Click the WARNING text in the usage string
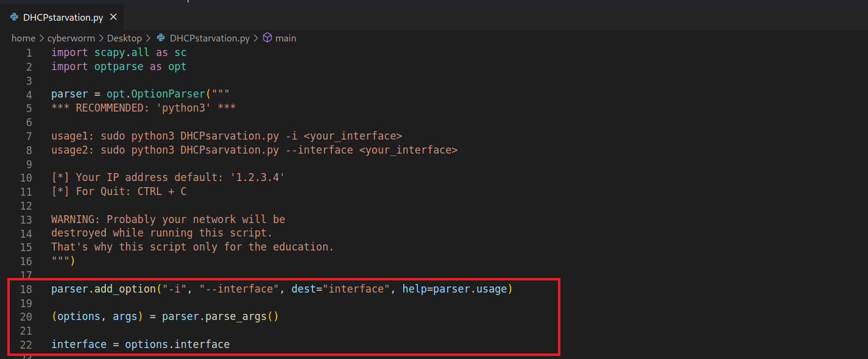 [x=73, y=219]
